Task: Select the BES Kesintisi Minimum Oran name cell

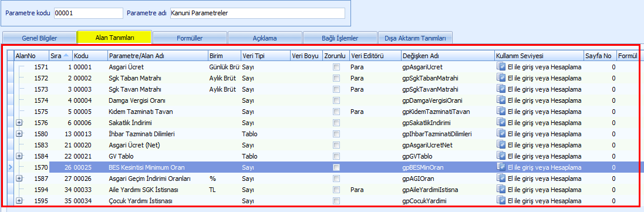Action: pyautogui.click(x=158, y=167)
